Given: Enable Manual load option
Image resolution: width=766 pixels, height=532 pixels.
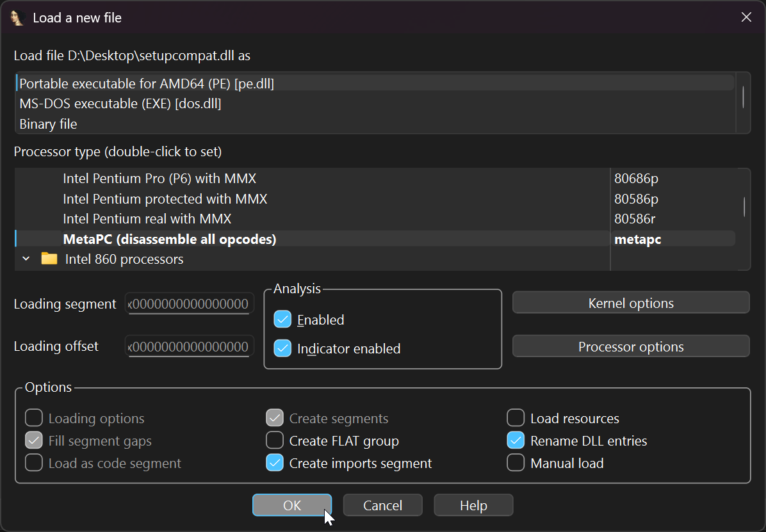Looking at the screenshot, I should 516,463.
